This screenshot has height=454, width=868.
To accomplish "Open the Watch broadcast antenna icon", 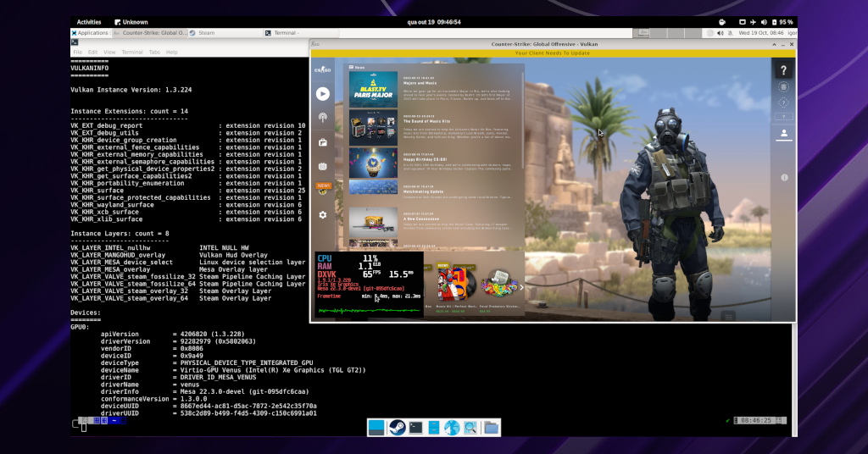I will coord(322,117).
